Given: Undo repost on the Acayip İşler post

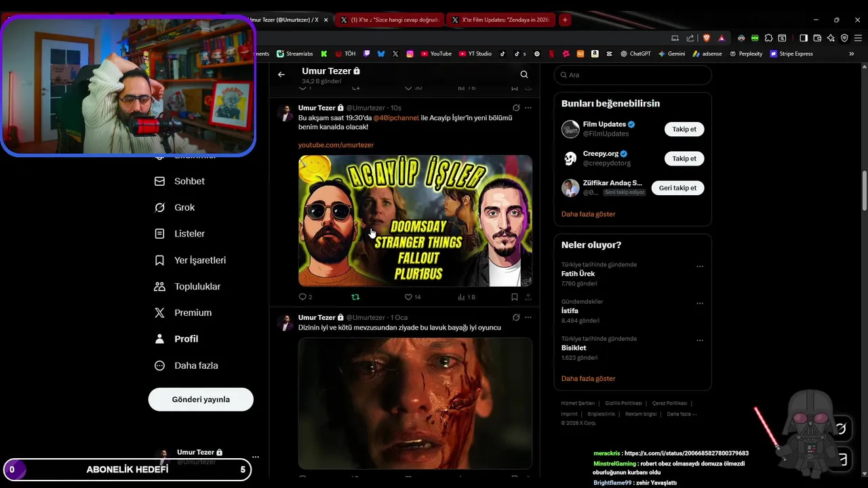Looking at the screenshot, I should point(355,297).
